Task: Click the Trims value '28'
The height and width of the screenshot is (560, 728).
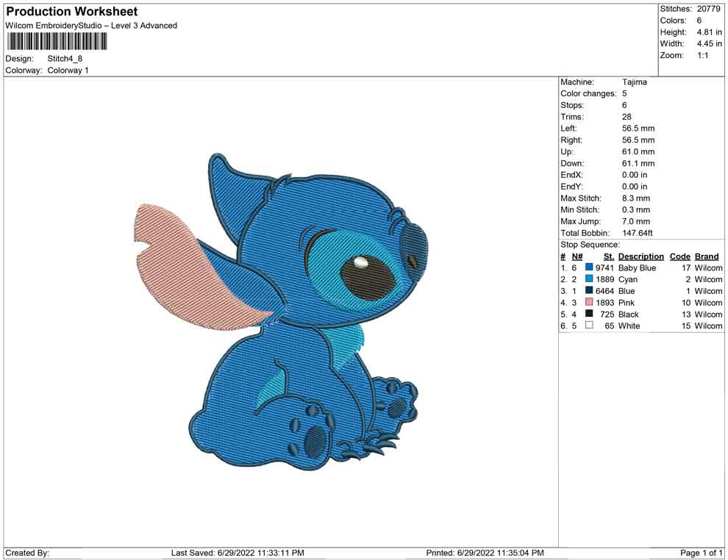Action: coord(627,117)
